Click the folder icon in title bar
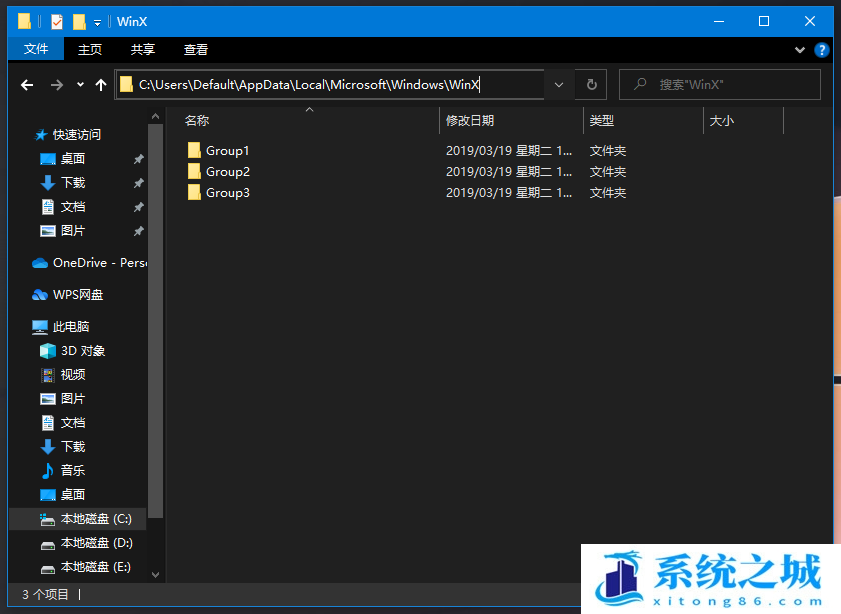Screen dimensions: 841x614 click(24, 21)
